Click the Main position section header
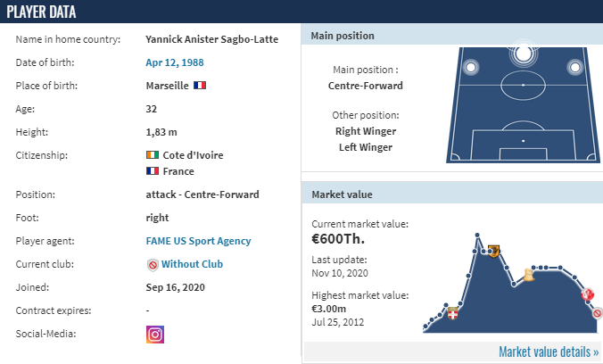This screenshot has width=603, height=364. [452, 36]
